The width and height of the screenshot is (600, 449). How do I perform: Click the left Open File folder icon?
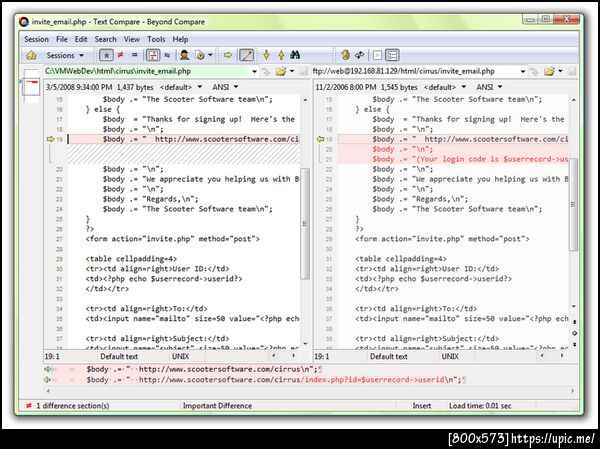(281, 72)
